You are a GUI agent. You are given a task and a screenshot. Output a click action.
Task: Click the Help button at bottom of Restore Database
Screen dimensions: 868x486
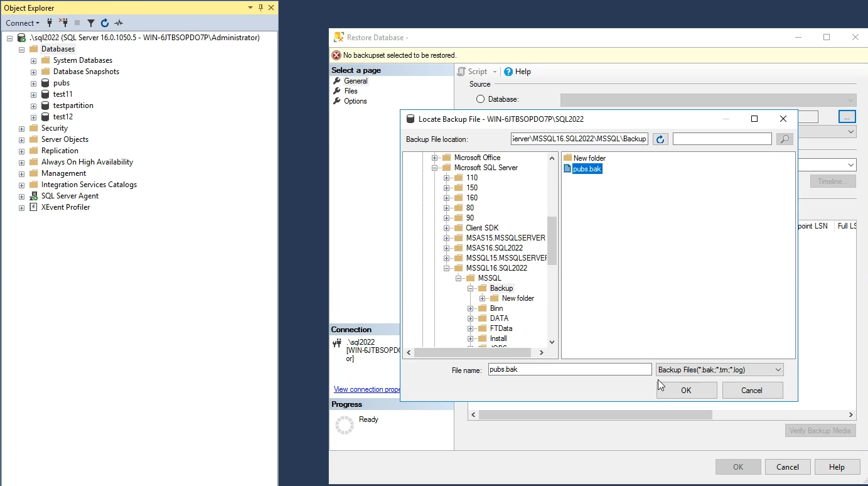[837, 467]
